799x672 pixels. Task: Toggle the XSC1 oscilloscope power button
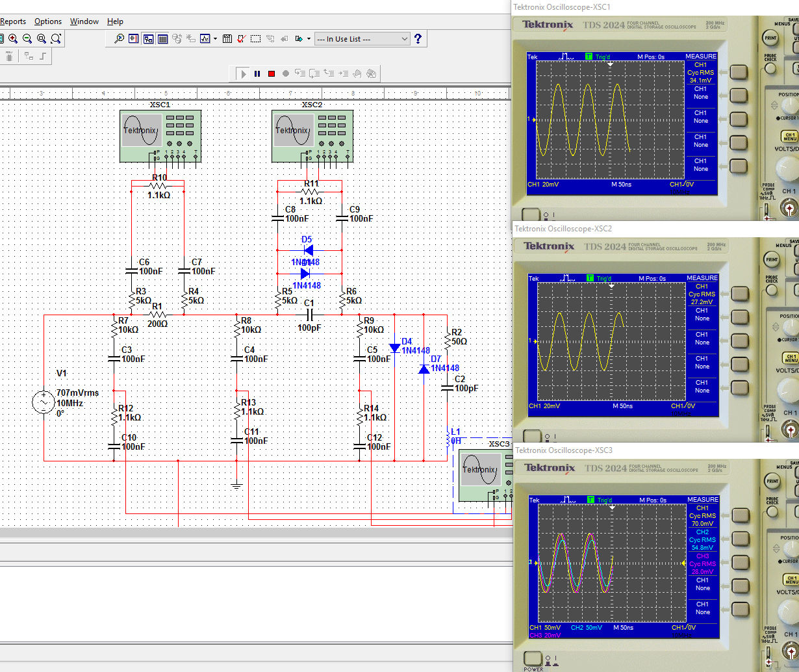coord(531,214)
